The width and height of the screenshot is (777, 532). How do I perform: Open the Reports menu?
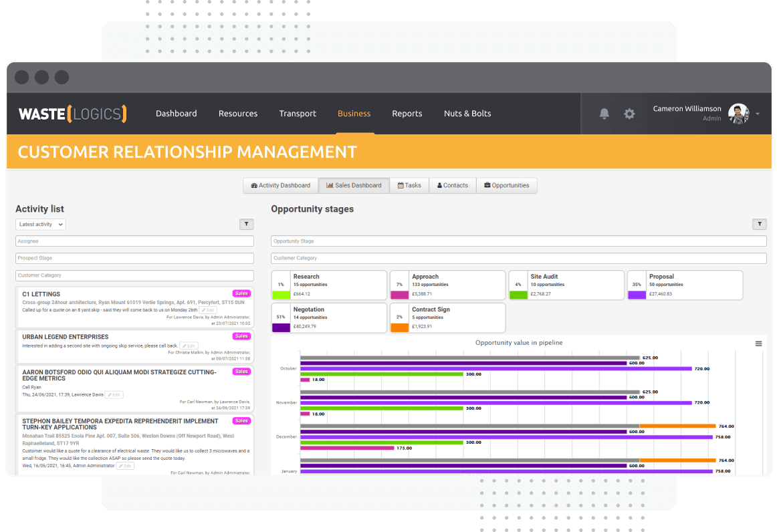[x=407, y=114]
